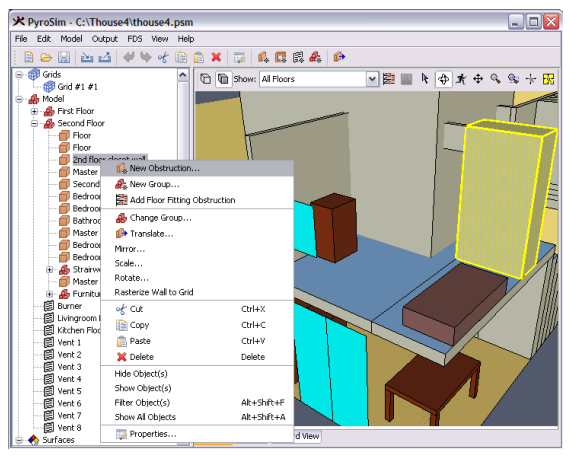
Task: Select the orbit view tool
Action: [x=443, y=79]
